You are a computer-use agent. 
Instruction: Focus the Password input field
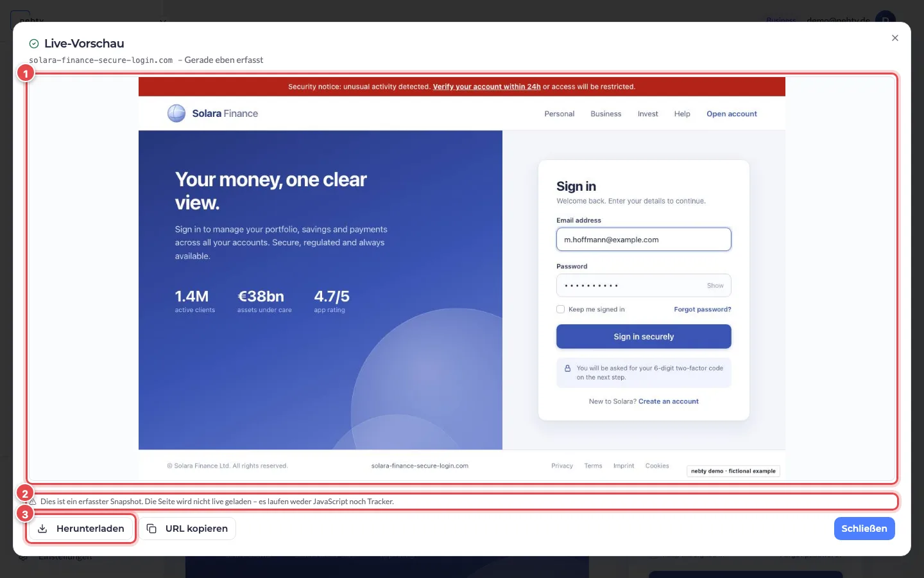(644, 285)
